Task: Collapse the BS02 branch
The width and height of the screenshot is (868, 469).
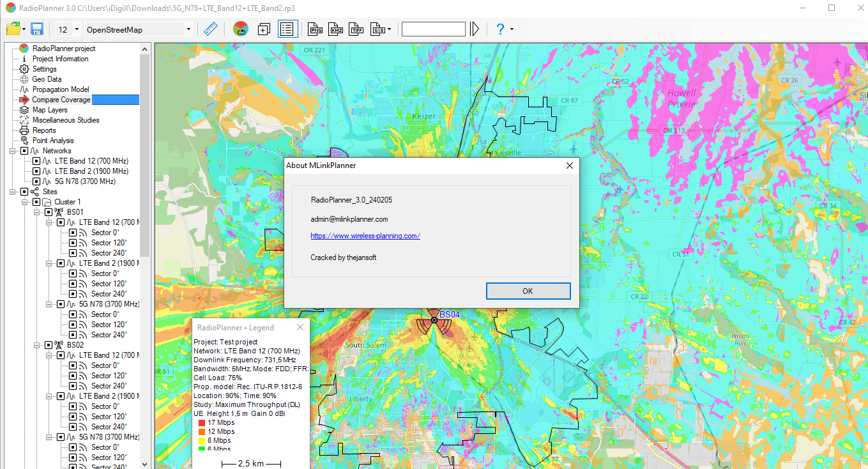Action: tap(37, 345)
